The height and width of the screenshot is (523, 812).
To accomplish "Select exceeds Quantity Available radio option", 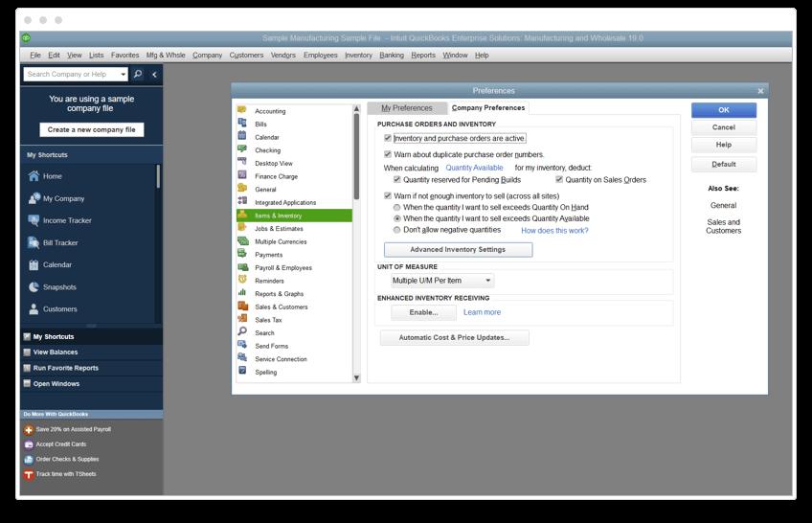I will (396, 218).
